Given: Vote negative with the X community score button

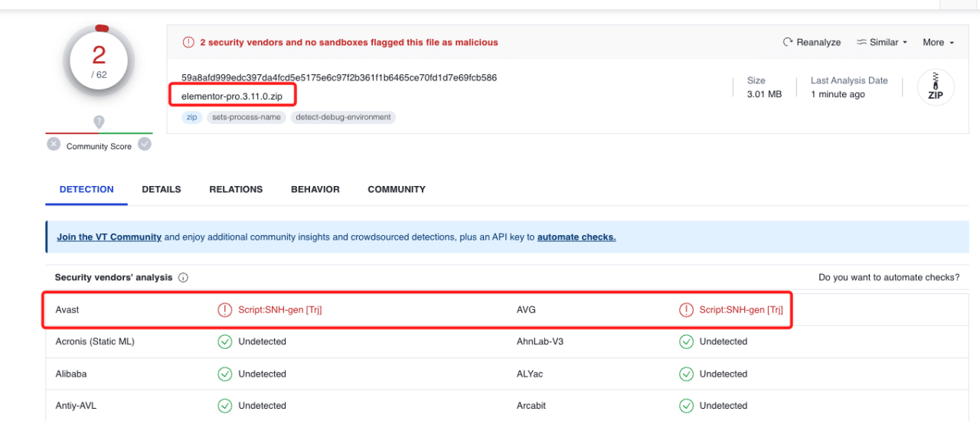Looking at the screenshot, I should tap(54, 144).
